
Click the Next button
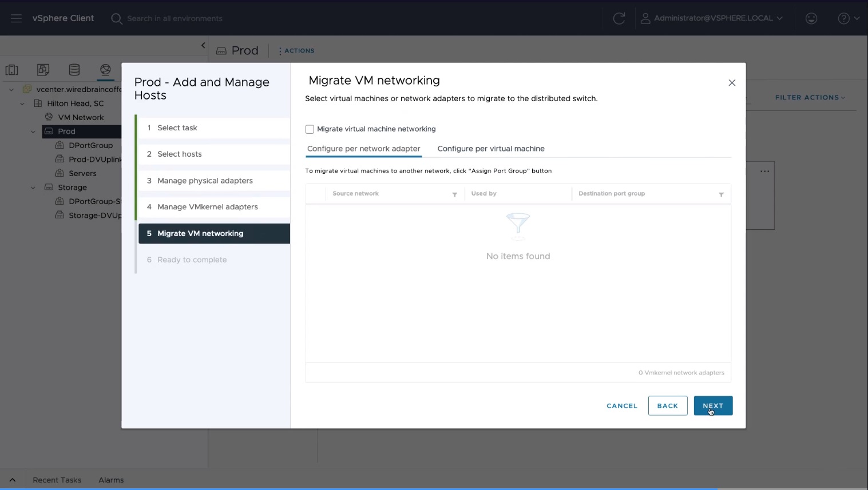(x=712, y=406)
